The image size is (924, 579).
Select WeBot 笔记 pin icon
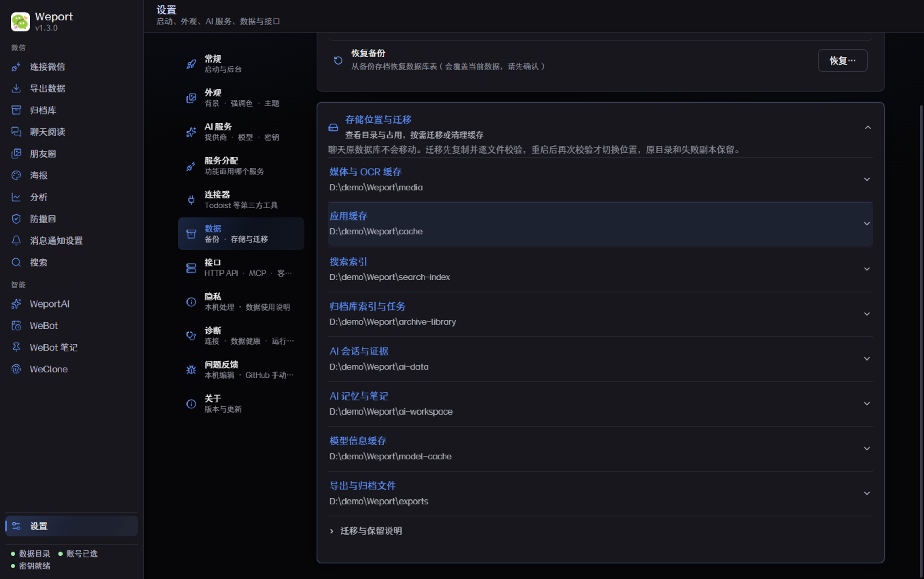click(16, 347)
